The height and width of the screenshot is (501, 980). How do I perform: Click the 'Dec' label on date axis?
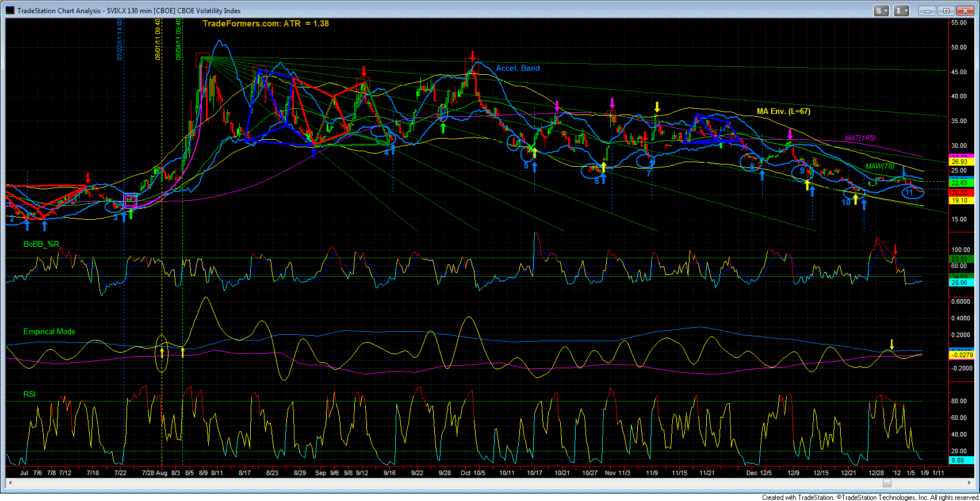[x=752, y=473]
